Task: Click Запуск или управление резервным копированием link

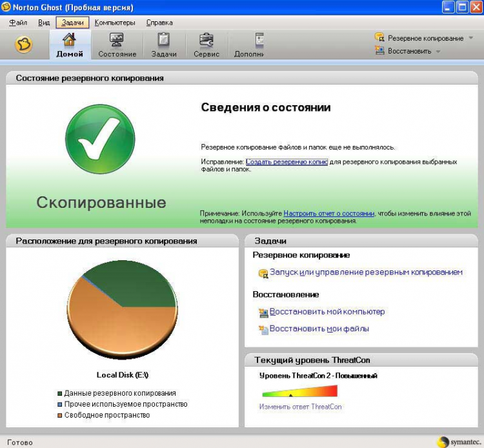Action: pyautogui.click(x=366, y=272)
